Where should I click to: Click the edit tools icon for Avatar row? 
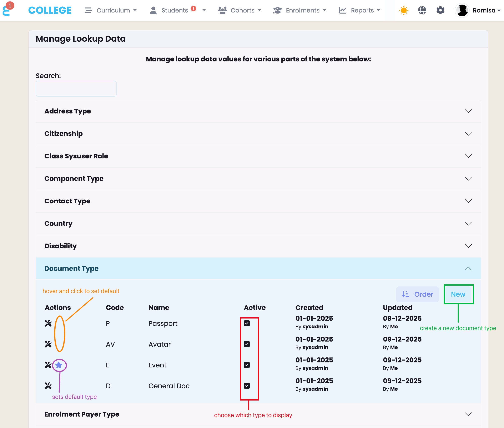point(48,344)
